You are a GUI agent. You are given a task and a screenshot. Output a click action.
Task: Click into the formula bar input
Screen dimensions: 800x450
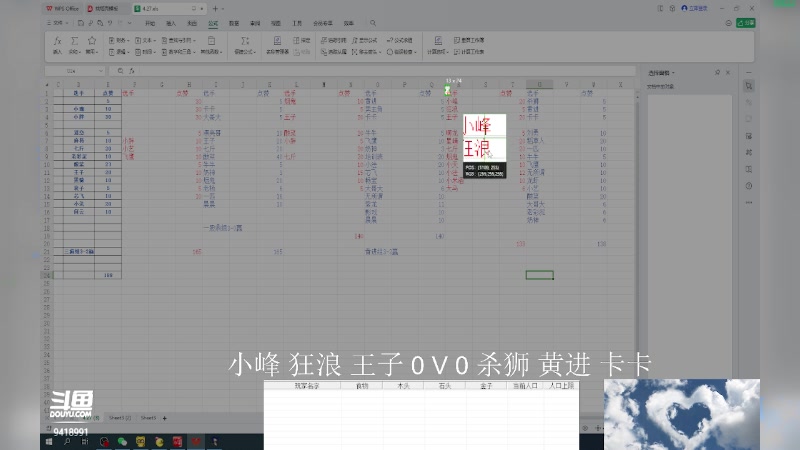(x=385, y=71)
